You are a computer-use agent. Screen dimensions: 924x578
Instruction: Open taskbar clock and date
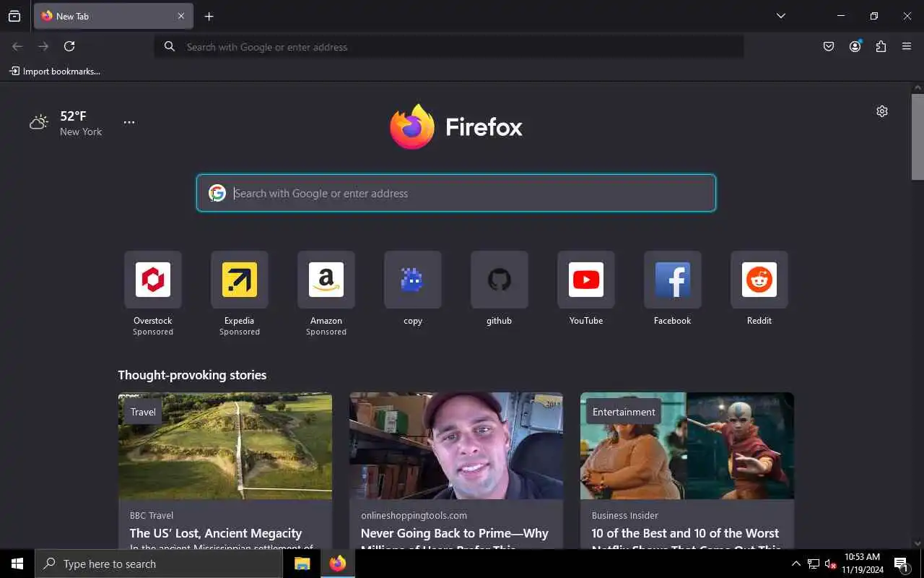point(863,564)
